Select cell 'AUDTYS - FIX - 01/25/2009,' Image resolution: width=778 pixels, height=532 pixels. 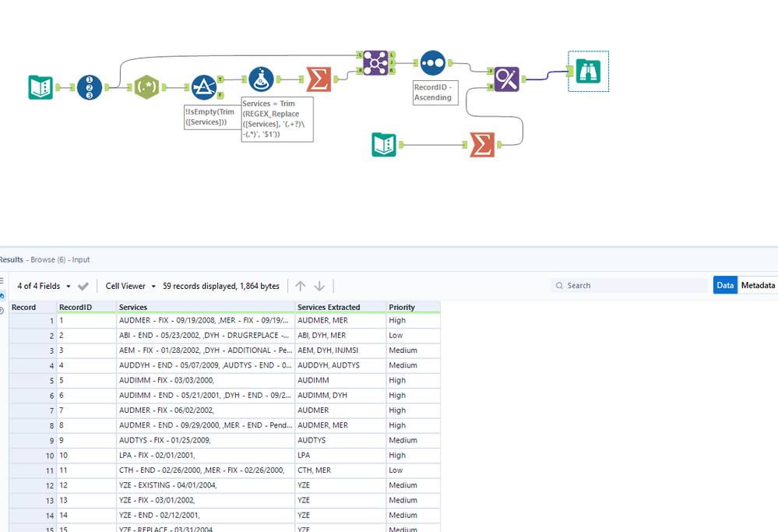(x=206, y=440)
